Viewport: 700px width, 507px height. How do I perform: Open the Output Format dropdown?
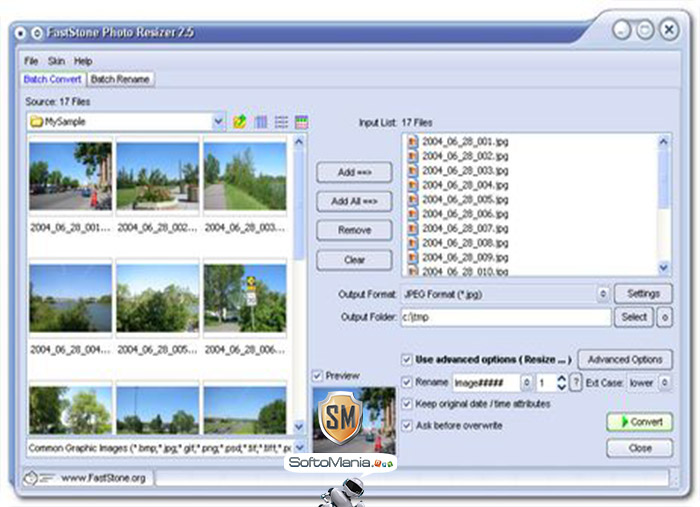603,294
